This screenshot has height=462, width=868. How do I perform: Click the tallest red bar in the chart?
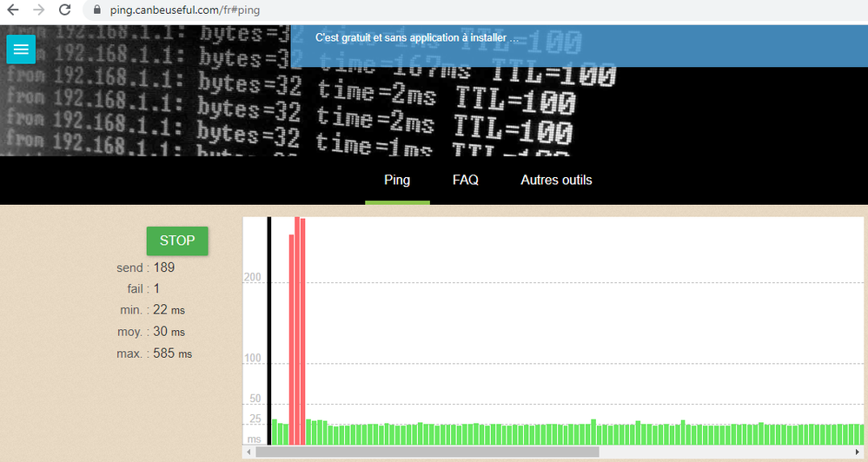[297, 330]
